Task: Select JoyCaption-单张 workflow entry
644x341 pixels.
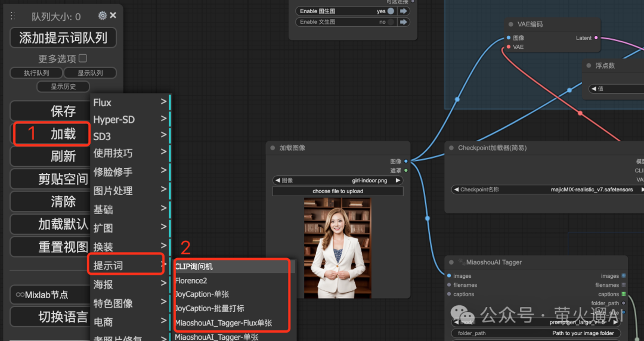Action: (233, 294)
